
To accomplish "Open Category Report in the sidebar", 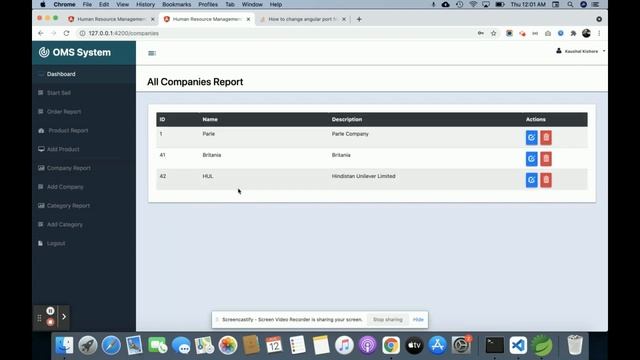I will pos(68,206).
